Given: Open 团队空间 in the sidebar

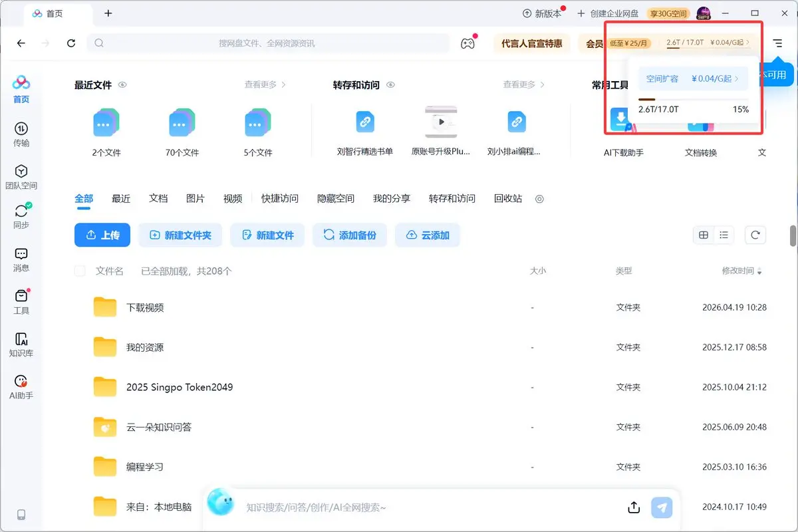Looking at the screenshot, I should tap(21, 177).
